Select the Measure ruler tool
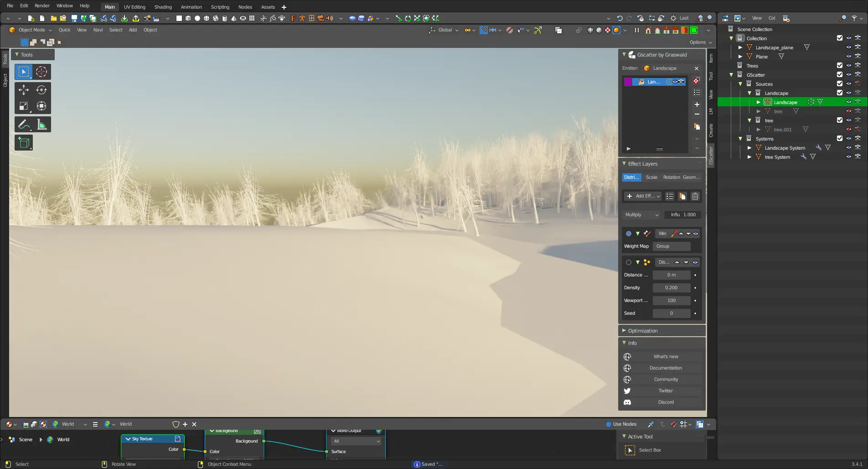Screen dimensions: 868x469 click(41, 125)
